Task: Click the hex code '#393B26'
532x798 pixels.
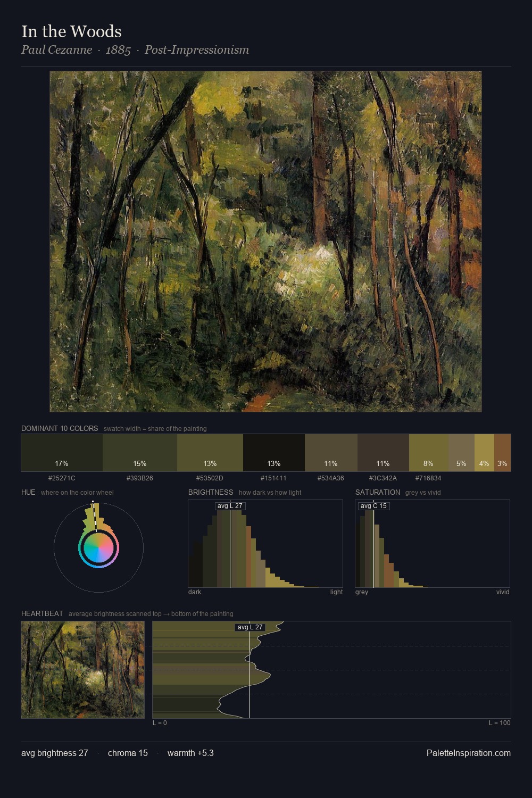Action: pyautogui.click(x=140, y=478)
